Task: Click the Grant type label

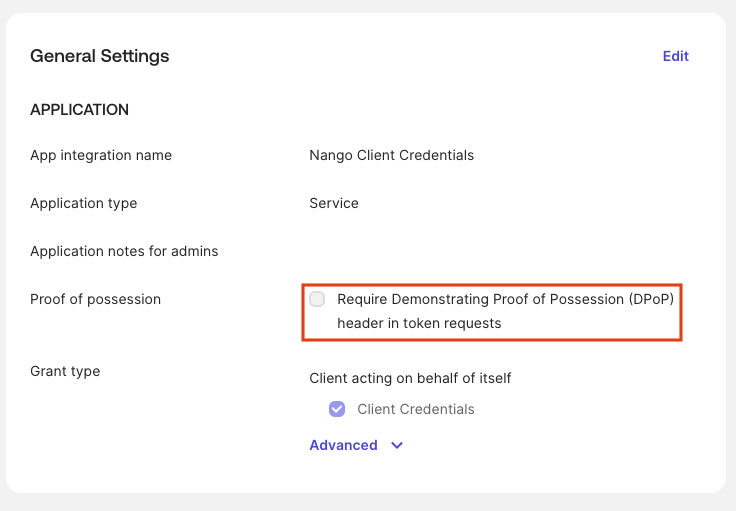Action: [65, 371]
